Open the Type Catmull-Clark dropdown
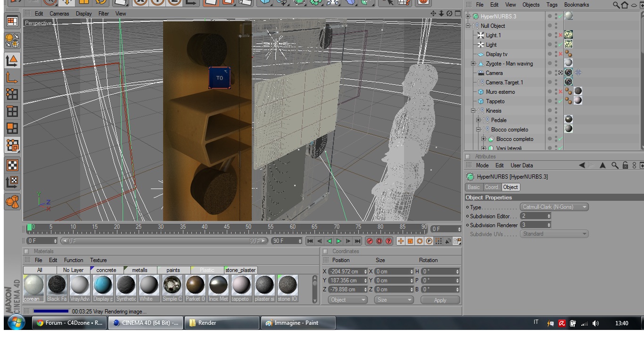The width and height of the screenshot is (644, 362). tap(554, 207)
